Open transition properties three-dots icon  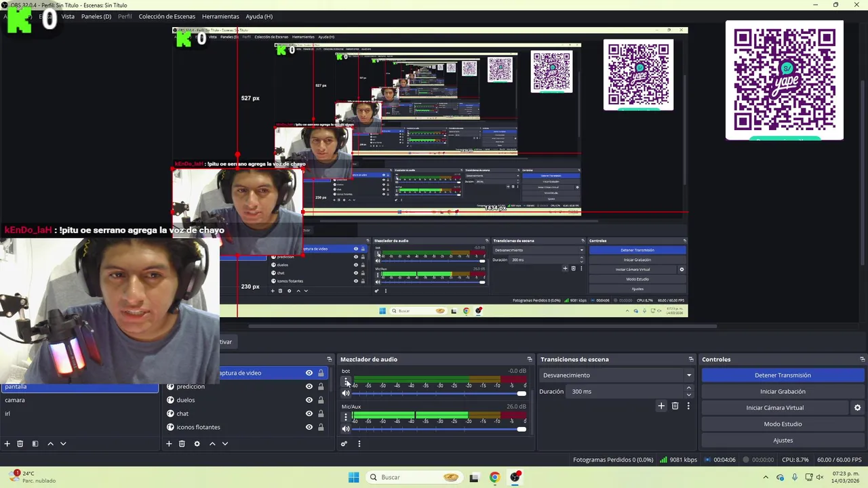688,406
